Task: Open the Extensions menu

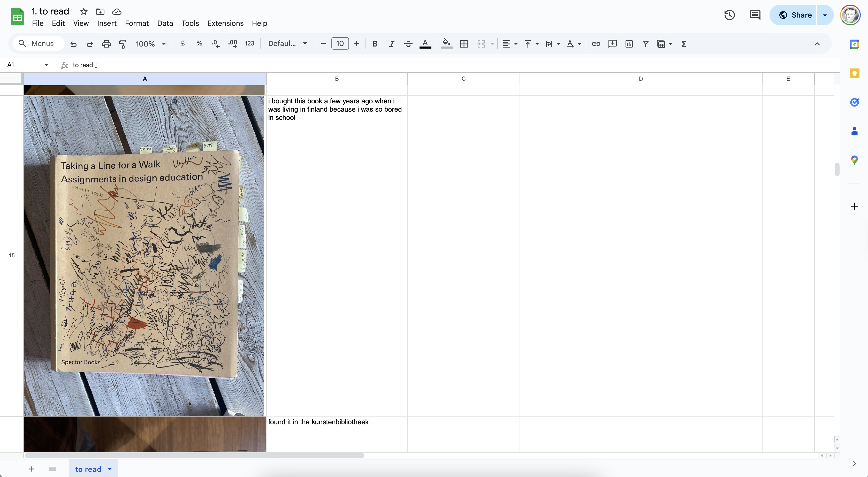Action: [225, 23]
